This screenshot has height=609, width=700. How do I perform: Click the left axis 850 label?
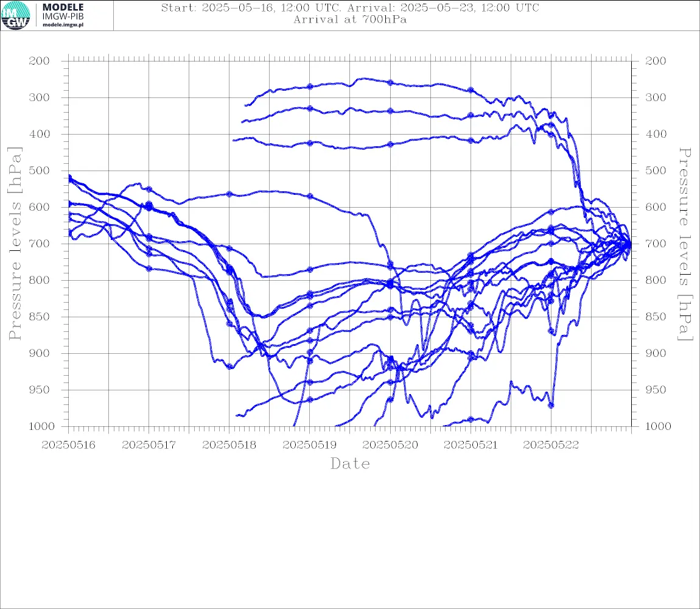click(x=40, y=317)
